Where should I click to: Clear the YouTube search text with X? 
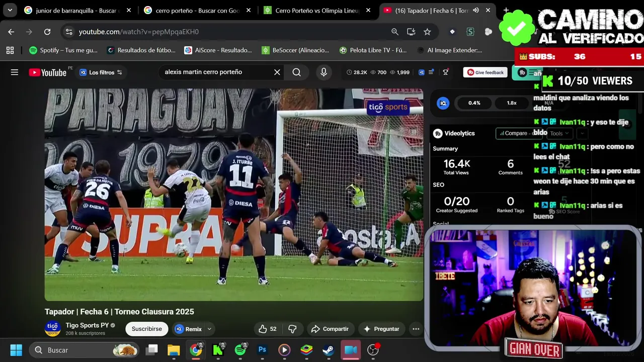point(277,72)
